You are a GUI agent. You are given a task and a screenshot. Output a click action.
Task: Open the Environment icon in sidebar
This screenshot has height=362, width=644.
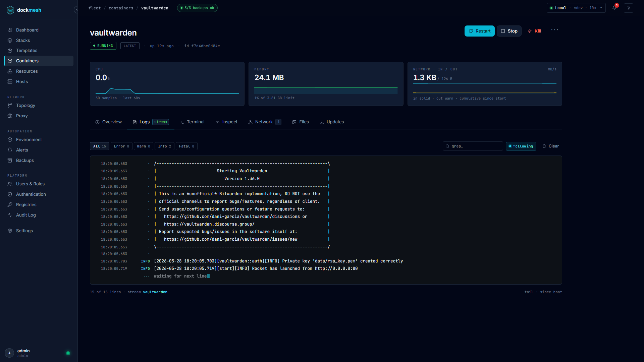10,140
